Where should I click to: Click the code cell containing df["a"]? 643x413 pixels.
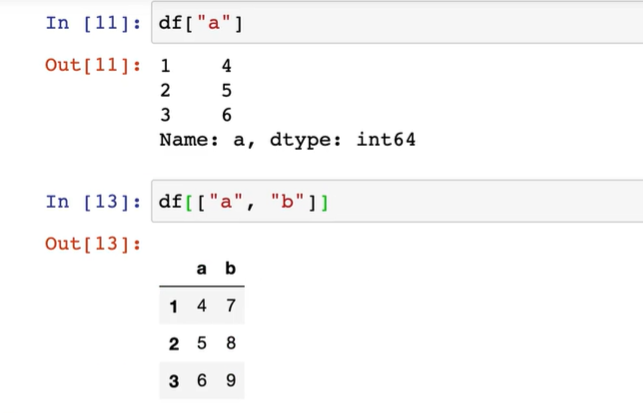[397, 23]
